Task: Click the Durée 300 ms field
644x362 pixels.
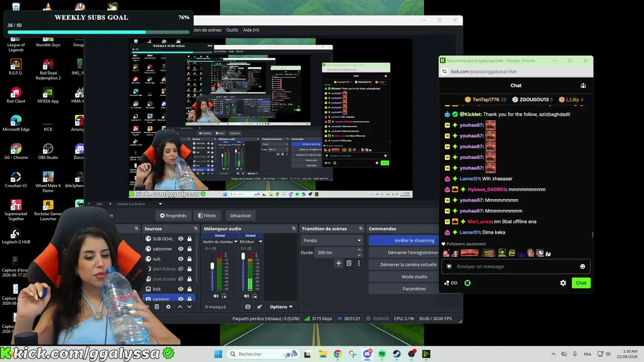Action: [x=340, y=252]
